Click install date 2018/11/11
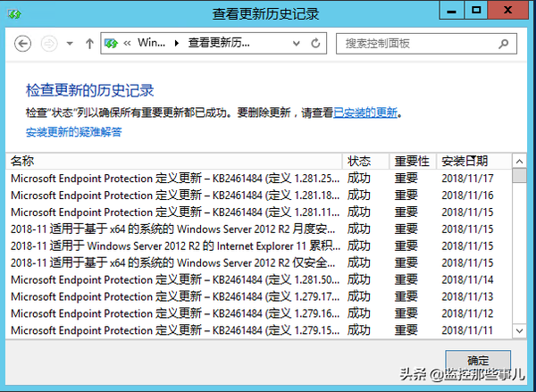536x392 pixels. 467,330
